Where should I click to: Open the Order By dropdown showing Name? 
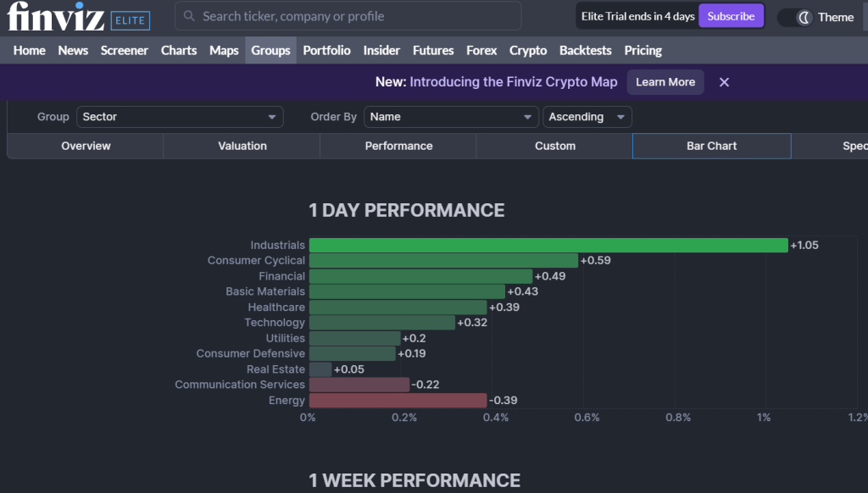[x=450, y=116]
